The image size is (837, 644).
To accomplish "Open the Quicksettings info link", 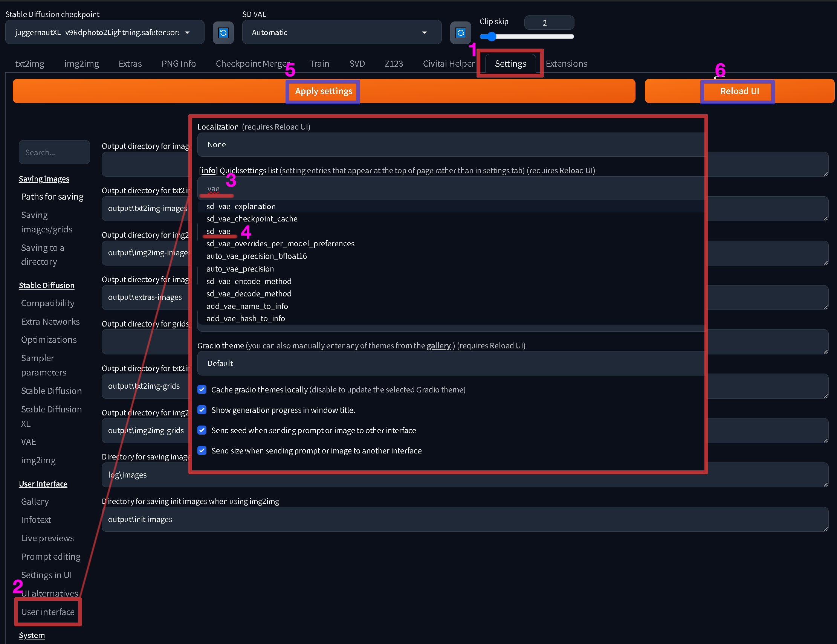I will pyautogui.click(x=208, y=171).
